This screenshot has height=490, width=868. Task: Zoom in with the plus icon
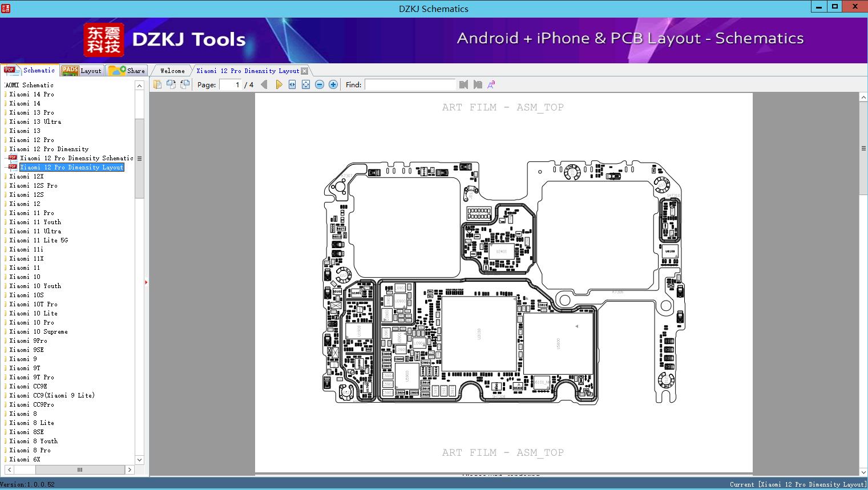333,84
